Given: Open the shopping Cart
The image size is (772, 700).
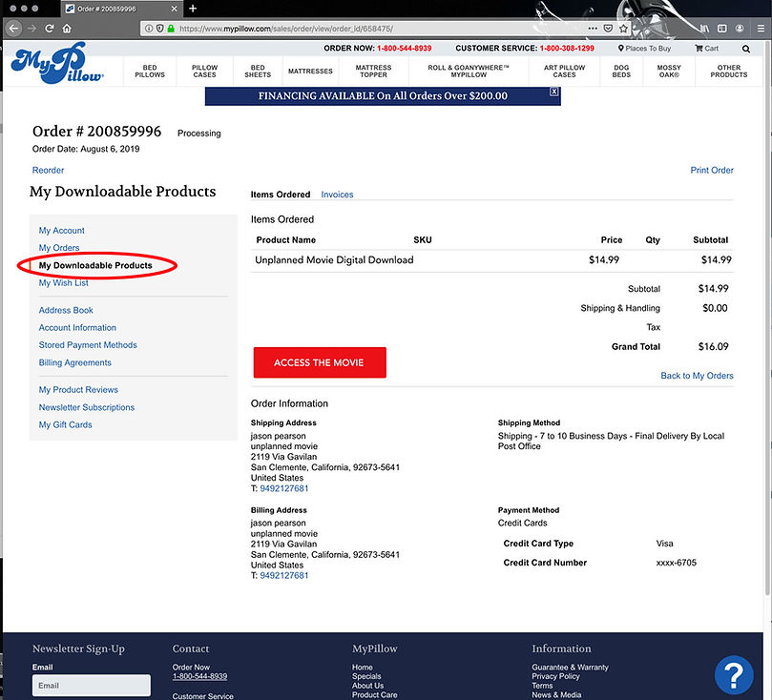Looking at the screenshot, I should pos(706,49).
